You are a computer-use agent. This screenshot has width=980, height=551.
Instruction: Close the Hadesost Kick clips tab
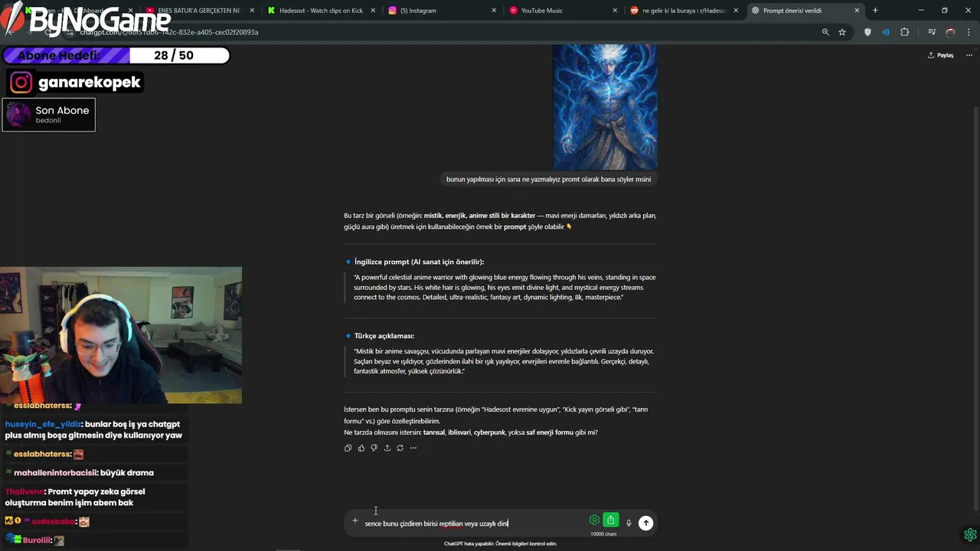373,11
